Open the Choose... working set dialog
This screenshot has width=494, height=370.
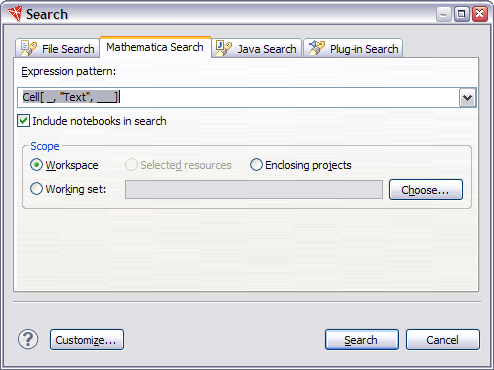(426, 190)
